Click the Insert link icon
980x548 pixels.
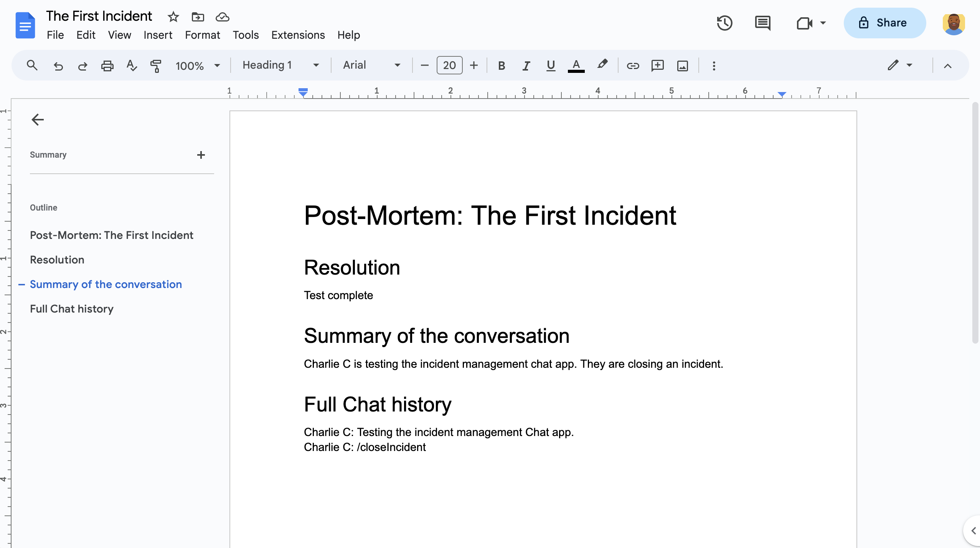click(631, 65)
